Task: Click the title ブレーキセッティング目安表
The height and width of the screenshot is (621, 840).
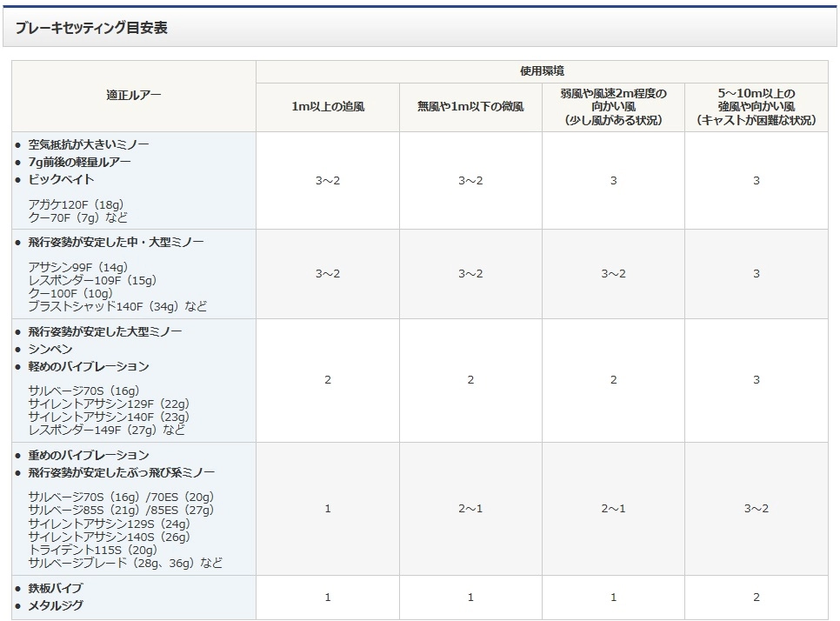Action: 91,28
